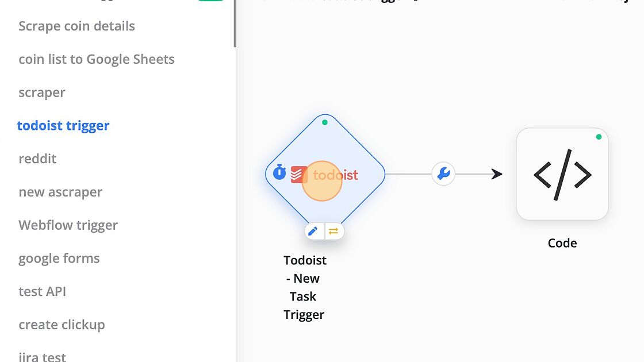644x362 pixels.
Task: Open the Webflow trigger workflow
Action: [x=68, y=225]
